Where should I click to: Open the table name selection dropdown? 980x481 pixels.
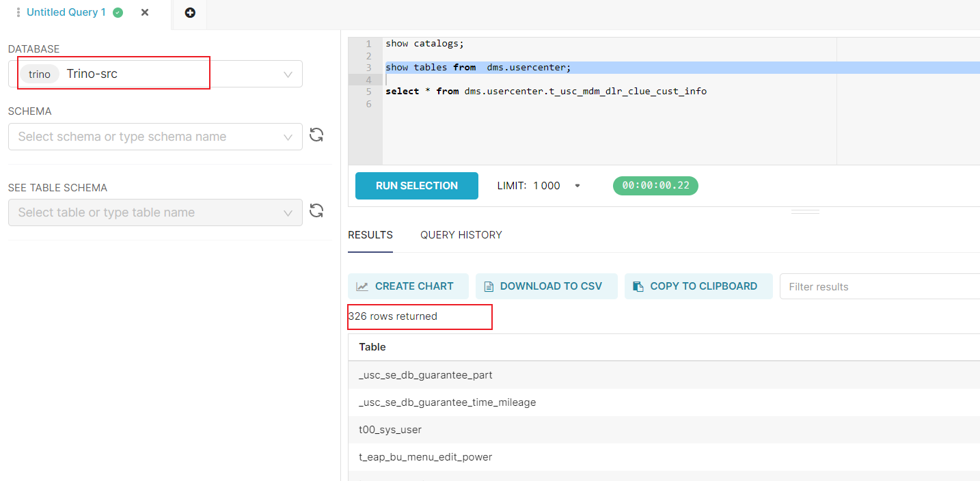156,212
